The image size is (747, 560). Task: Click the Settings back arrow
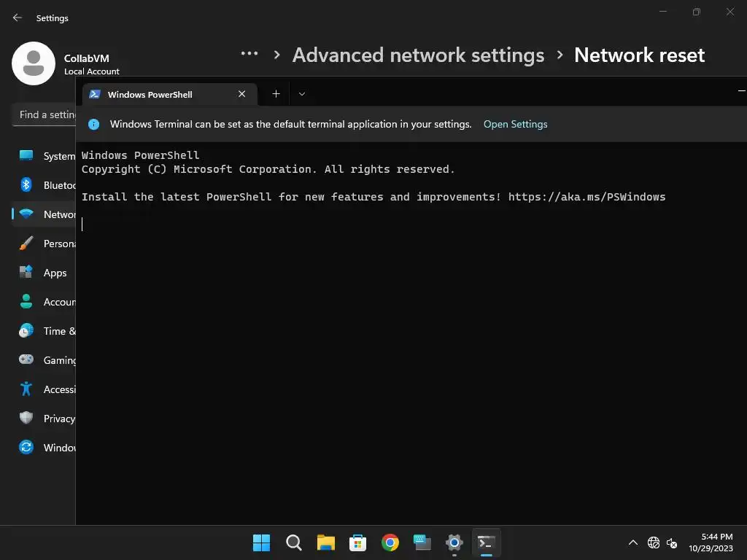[18, 17]
